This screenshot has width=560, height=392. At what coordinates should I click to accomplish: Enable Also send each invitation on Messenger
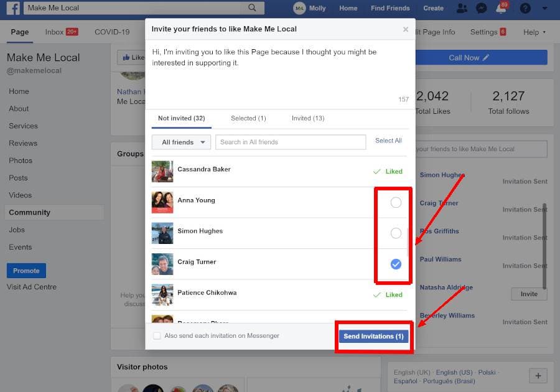[157, 335]
